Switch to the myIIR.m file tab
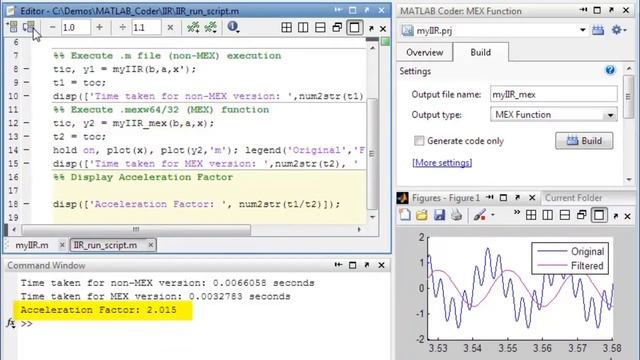Image resolution: width=640 pixels, height=360 pixels. [x=31, y=245]
